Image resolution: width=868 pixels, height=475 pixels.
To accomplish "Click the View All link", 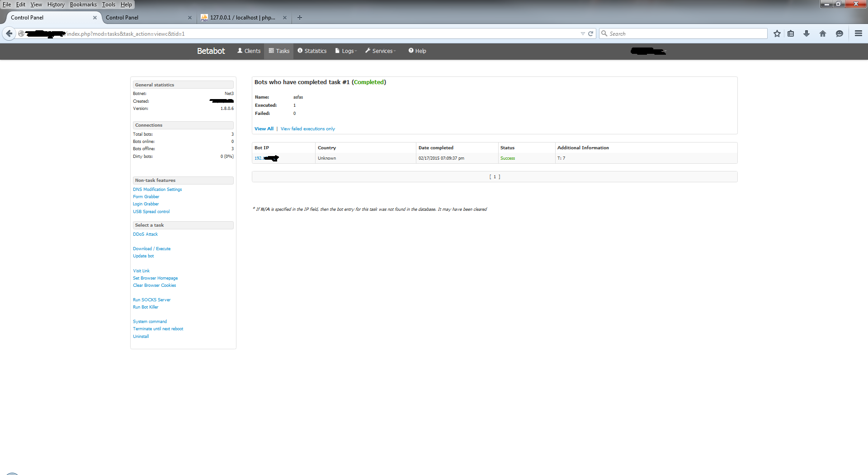I will (x=264, y=129).
